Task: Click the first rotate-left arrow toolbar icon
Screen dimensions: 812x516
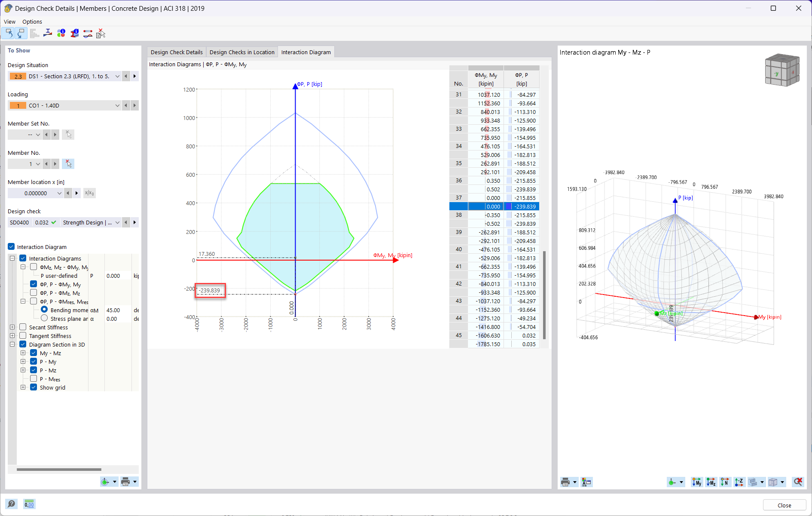Action: point(8,34)
